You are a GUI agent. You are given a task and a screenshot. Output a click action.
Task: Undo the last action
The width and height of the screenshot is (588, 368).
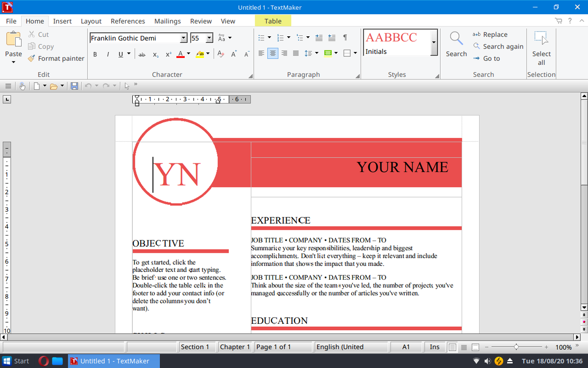click(x=88, y=86)
